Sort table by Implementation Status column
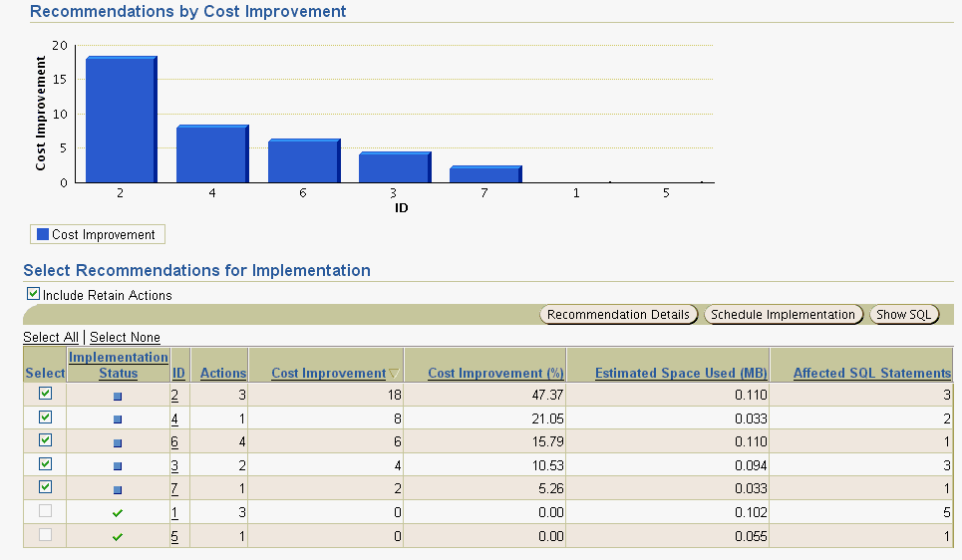 click(119, 365)
